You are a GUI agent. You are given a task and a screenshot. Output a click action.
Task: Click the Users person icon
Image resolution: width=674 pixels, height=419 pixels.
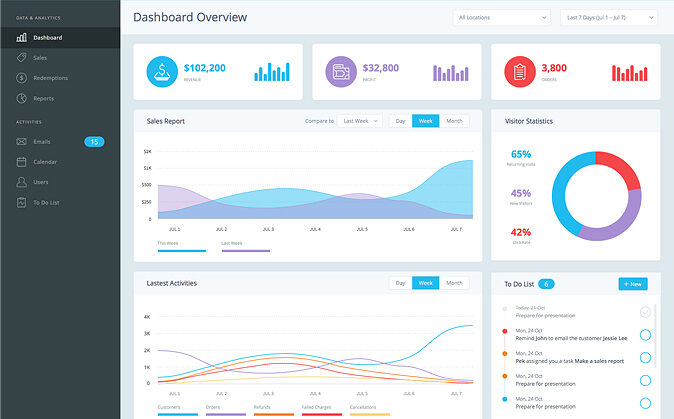click(x=21, y=182)
